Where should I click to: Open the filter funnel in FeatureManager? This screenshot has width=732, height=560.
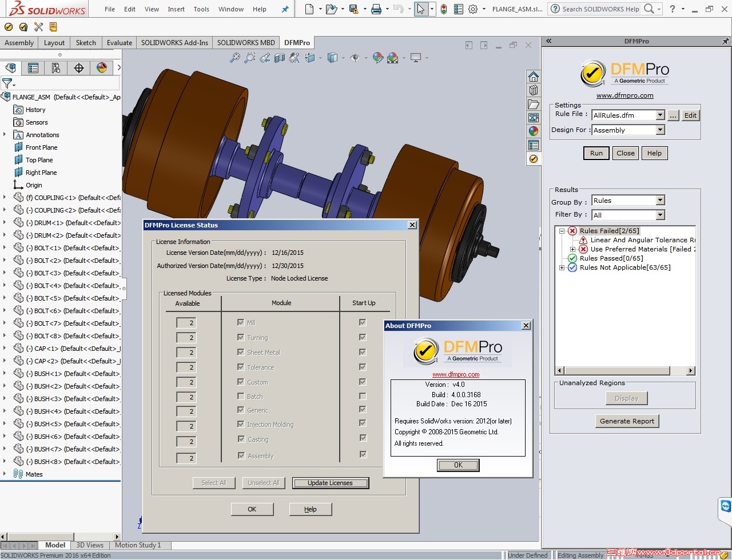point(7,83)
